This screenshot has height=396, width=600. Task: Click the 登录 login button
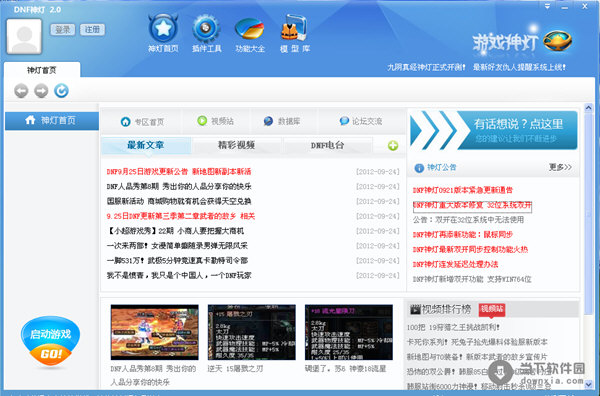tap(62, 29)
